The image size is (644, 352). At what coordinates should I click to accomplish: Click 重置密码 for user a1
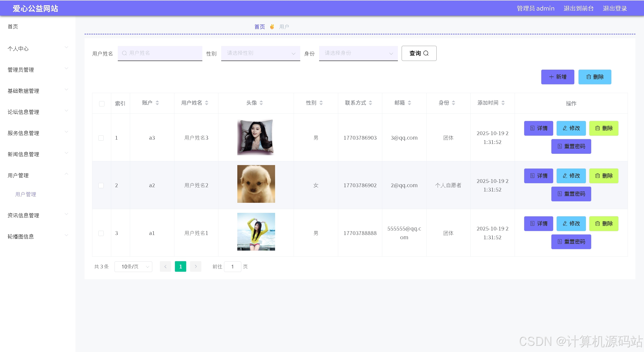(571, 242)
